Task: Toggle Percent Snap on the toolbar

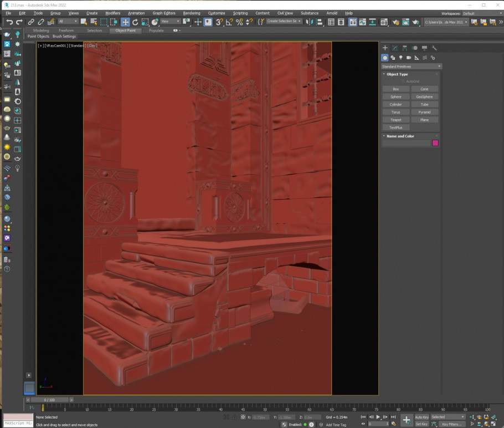Action: tap(239, 22)
